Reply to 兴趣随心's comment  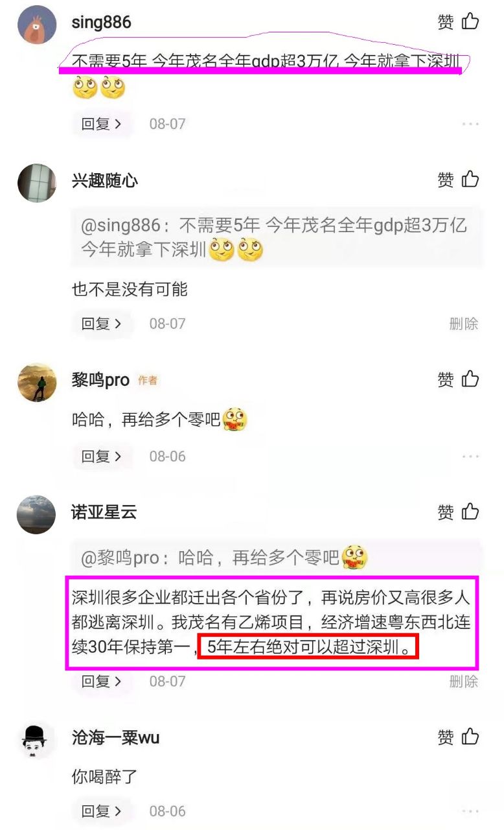pyautogui.click(x=102, y=323)
